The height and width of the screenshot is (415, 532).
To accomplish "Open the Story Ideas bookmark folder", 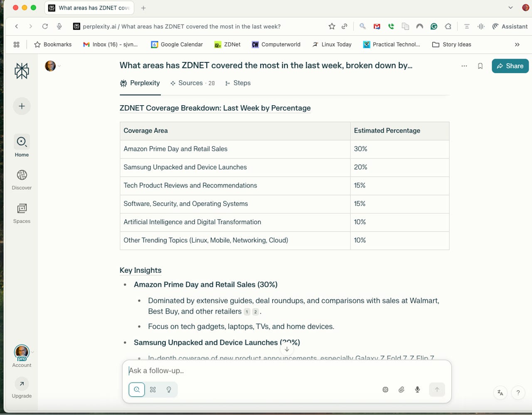I will point(452,44).
